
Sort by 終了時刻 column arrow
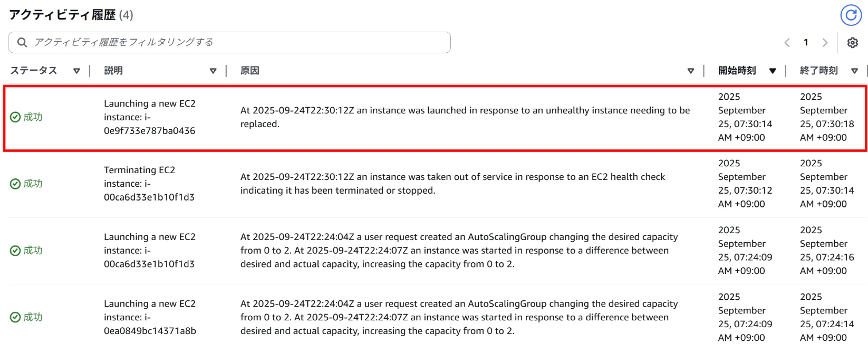pyautogui.click(x=854, y=71)
